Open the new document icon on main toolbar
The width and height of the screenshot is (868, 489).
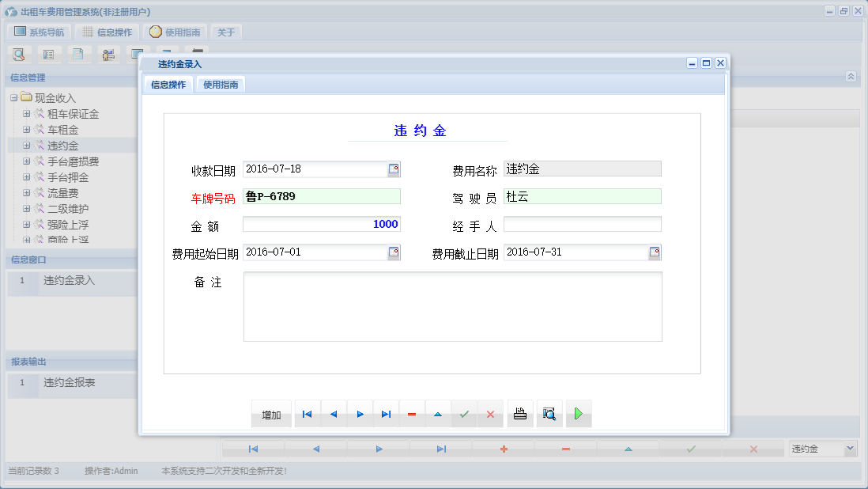point(77,54)
